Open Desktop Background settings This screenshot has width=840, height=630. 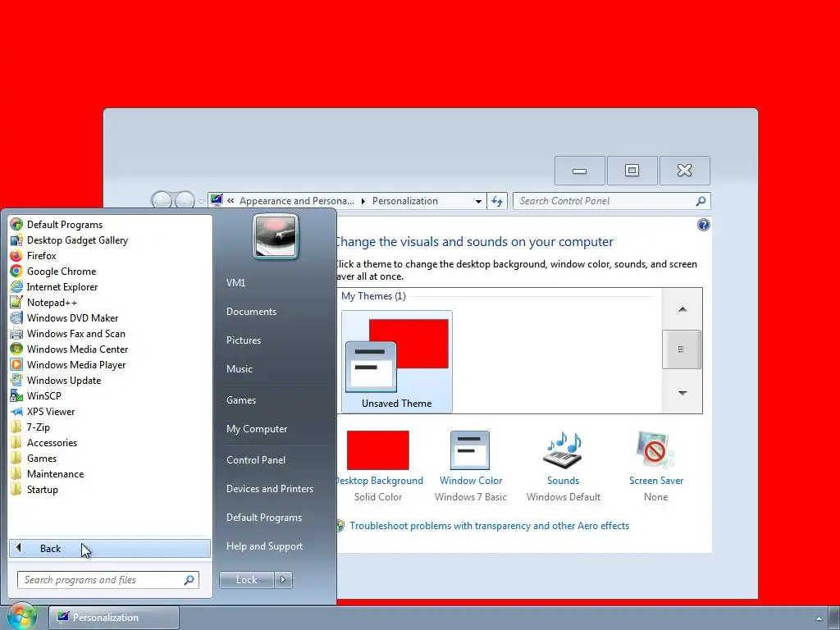[x=378, y=465]
